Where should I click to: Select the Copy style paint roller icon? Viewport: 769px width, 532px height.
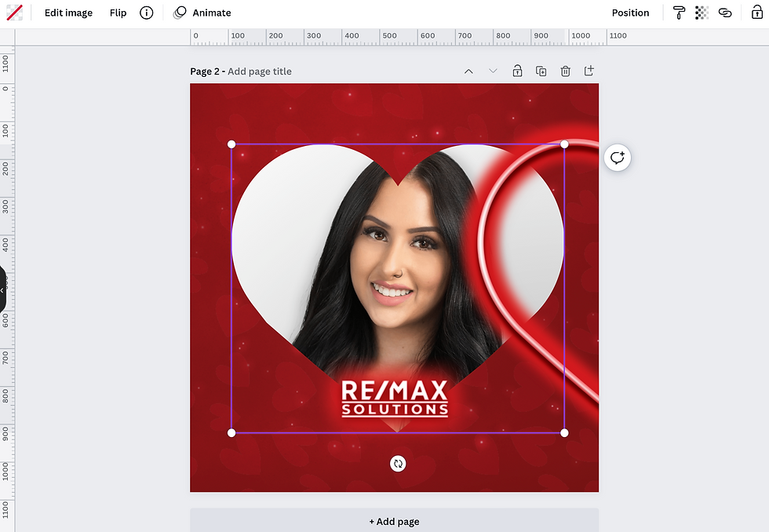coord(679,13)
